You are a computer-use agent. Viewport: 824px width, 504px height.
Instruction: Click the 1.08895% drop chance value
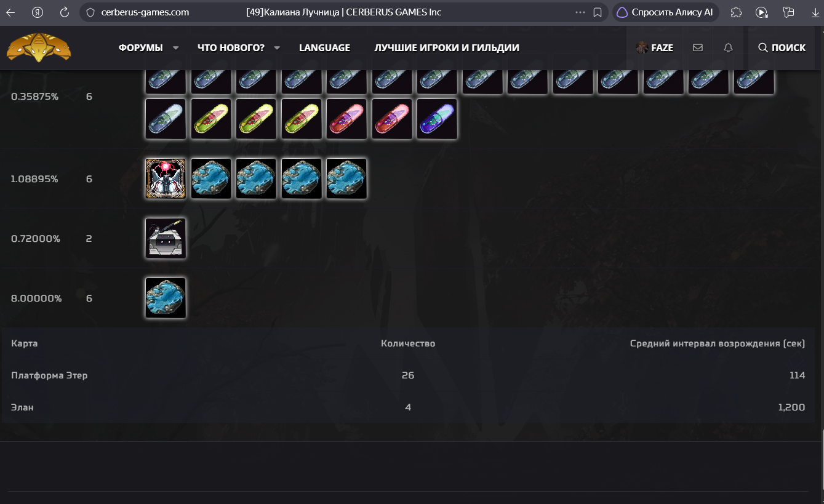click(35, 179)
